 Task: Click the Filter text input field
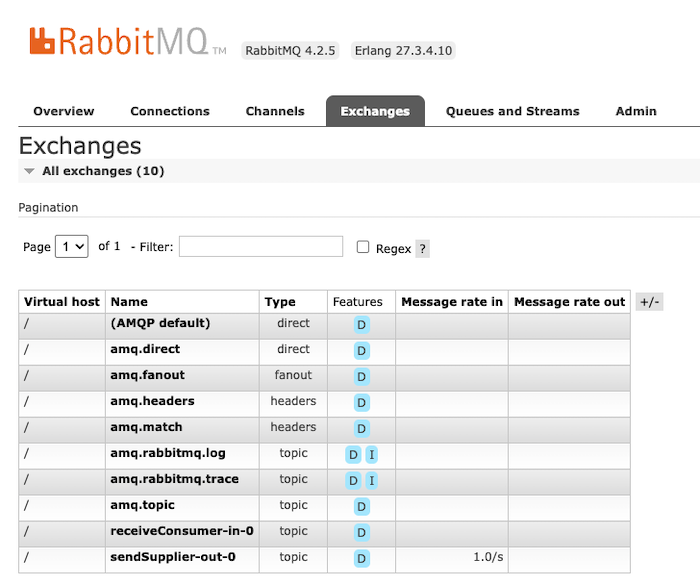coord(260,247)
